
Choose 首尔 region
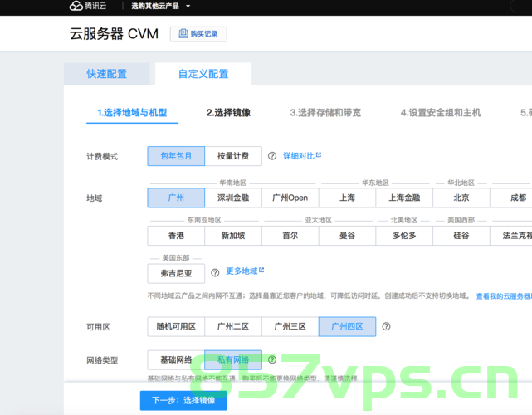point(290,236)
